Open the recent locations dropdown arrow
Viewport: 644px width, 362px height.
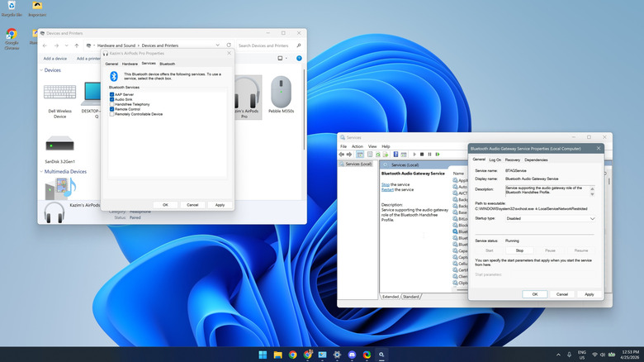67,45
